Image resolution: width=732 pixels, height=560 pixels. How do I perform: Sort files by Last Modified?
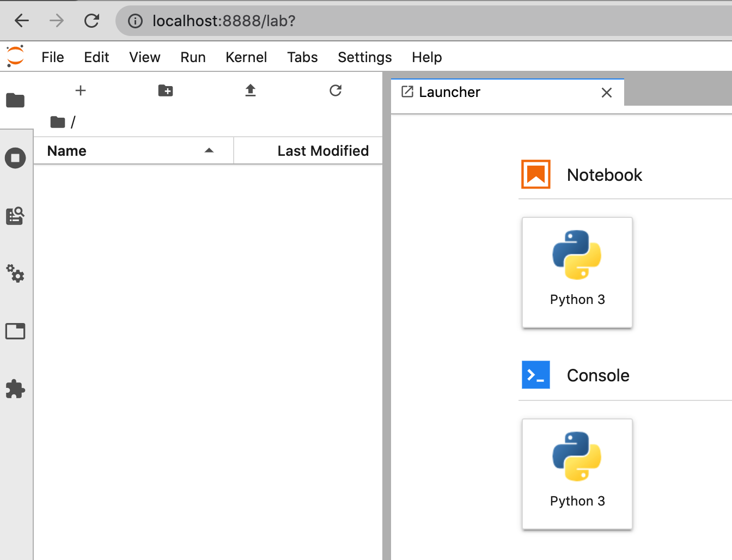point(322,151)
